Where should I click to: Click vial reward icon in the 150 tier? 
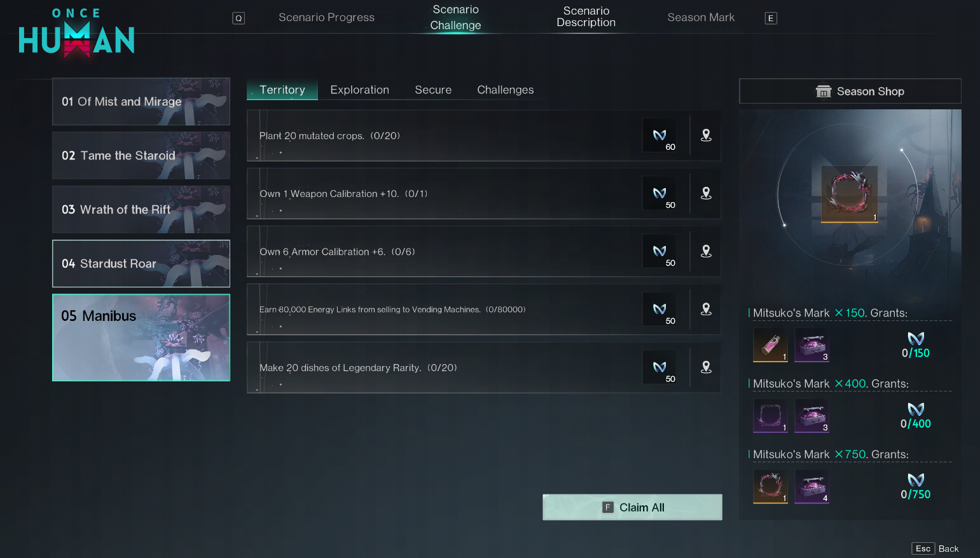click(770, 345)
